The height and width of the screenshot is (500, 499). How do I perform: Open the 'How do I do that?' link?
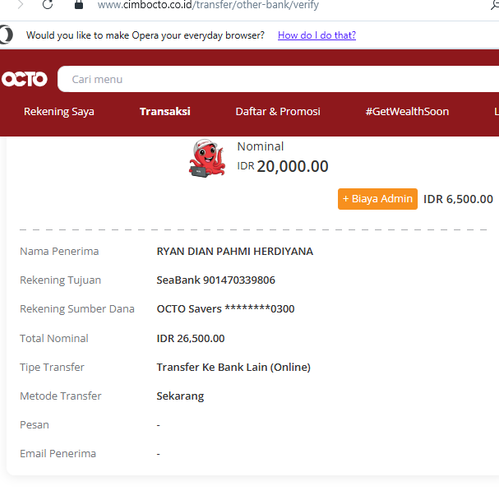coord(317,35)
